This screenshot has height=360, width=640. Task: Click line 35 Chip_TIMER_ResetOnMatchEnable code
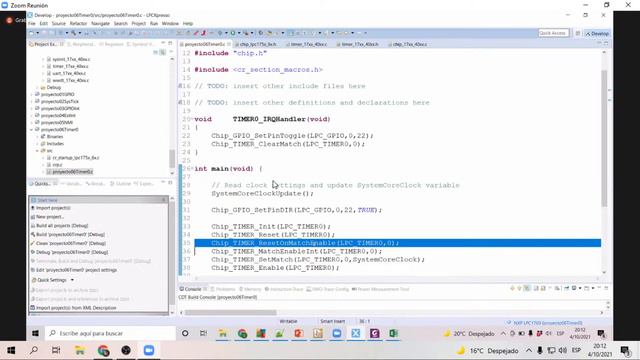click(305, 243)
